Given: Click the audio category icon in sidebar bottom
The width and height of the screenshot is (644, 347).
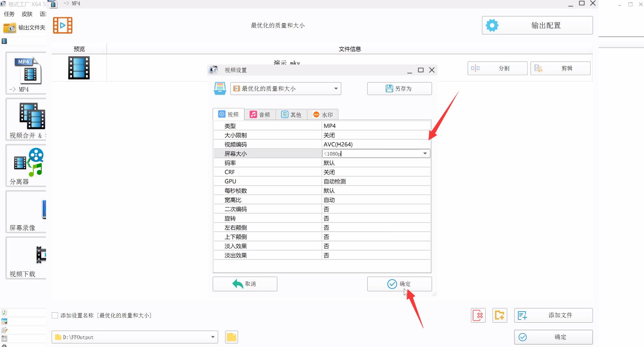Looking at the screenshot, I should pyautogui.click(x=4, y=313).
